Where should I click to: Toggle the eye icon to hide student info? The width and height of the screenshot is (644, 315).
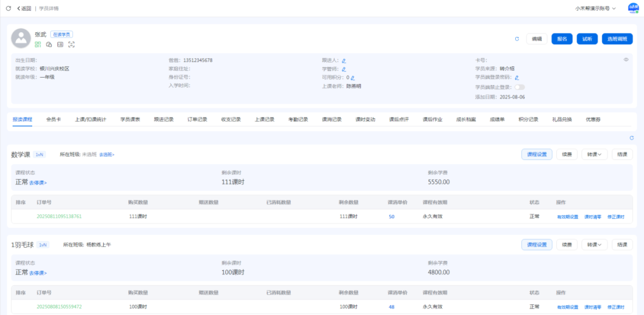(x=626, y=60)
